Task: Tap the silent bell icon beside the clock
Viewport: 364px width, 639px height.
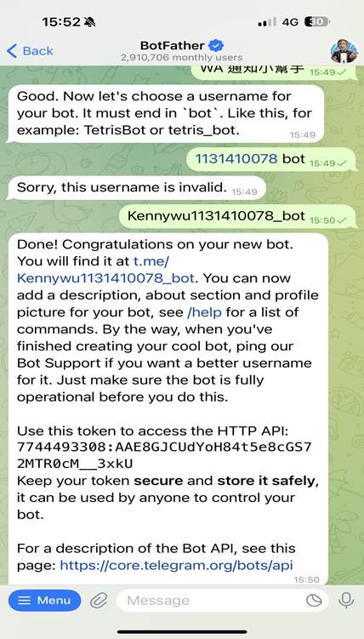Action: (x=89, y=22)
